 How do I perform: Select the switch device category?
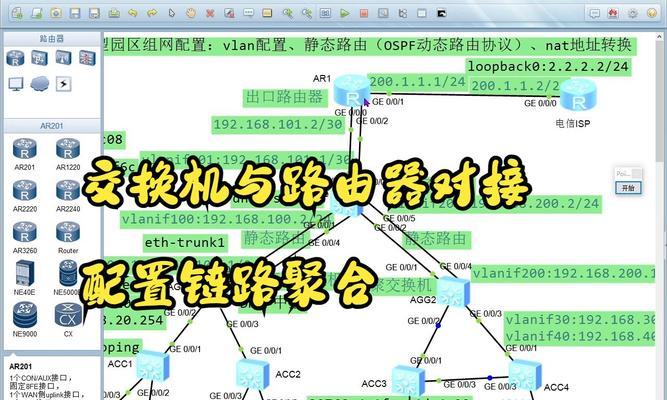(x=39, y=58)
